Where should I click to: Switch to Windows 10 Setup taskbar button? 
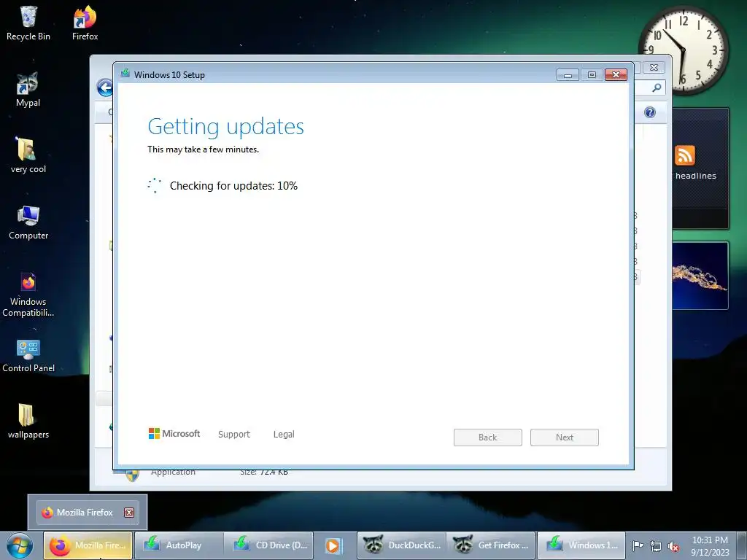[581, 545]
